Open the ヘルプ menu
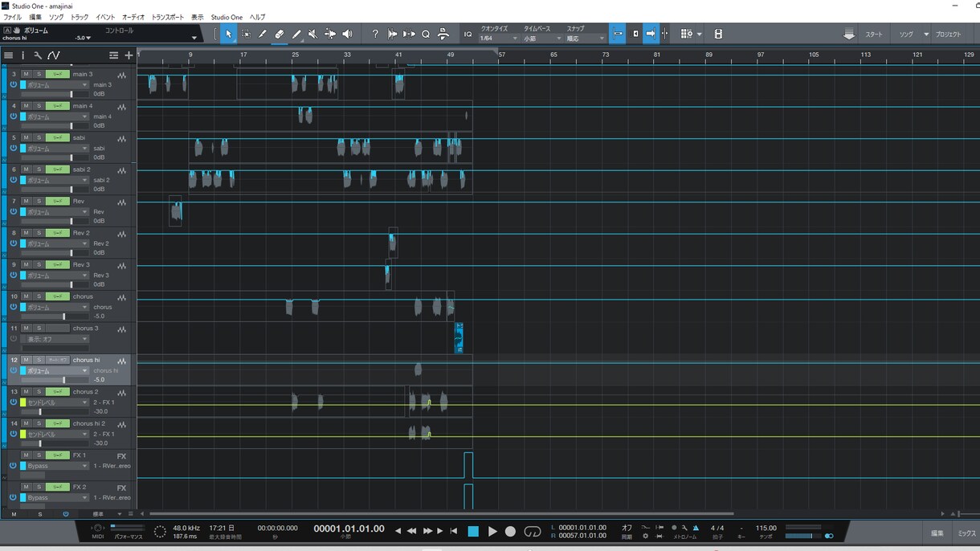 coord(257,17)
